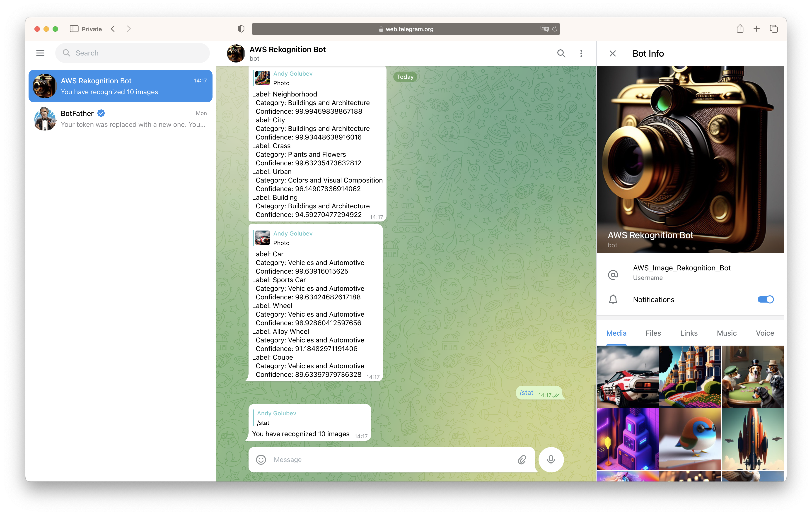This screenshot has height=515, width=812.
Task: Show Safari tab overview icon
Action: pos(773,29)
